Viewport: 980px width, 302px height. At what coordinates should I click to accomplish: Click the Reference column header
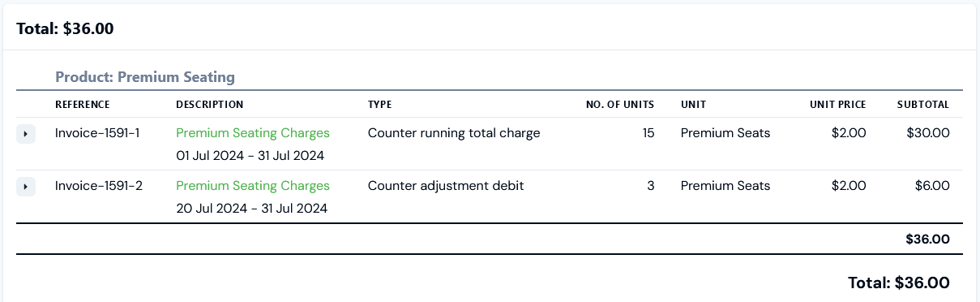(x=83, y=105)
